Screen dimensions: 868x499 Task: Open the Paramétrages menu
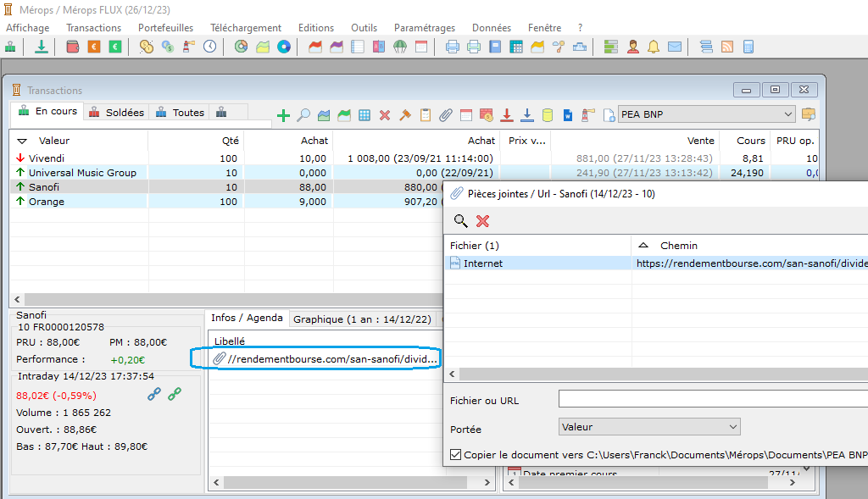[425, 28]
